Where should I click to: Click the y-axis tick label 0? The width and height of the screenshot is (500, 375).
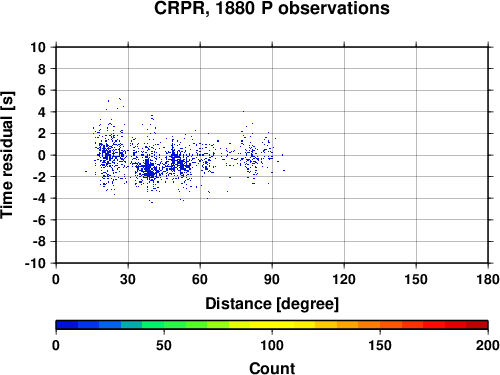coord(42,155)
